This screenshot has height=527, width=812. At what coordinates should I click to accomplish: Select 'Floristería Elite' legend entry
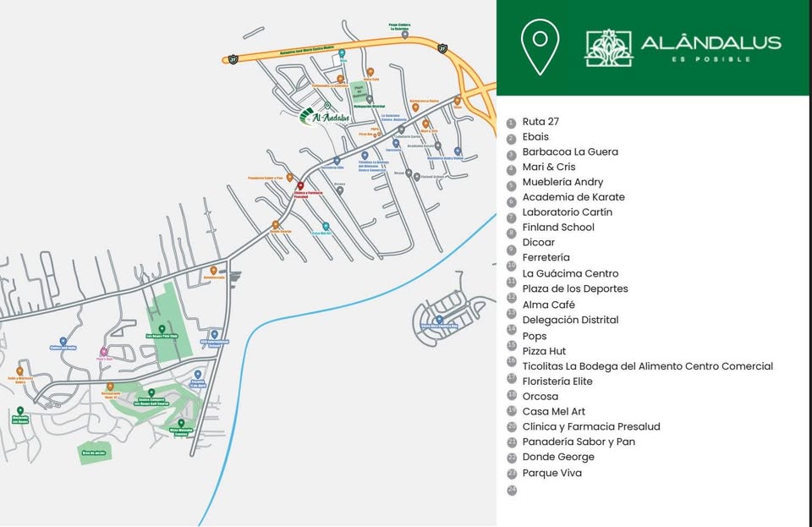[557, 381]
